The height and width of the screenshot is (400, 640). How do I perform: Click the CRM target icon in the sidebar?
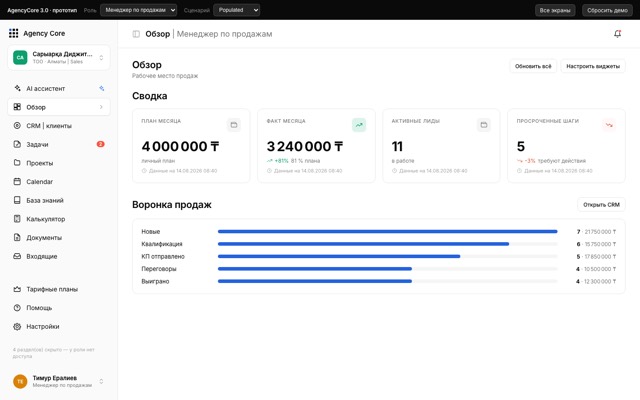tap(17, 126)
